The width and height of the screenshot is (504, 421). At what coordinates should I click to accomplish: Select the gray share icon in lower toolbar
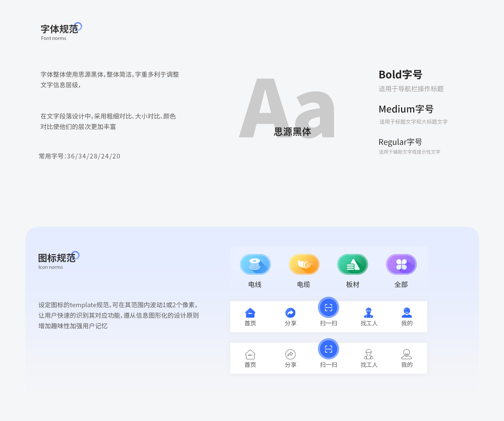point(290,354)
